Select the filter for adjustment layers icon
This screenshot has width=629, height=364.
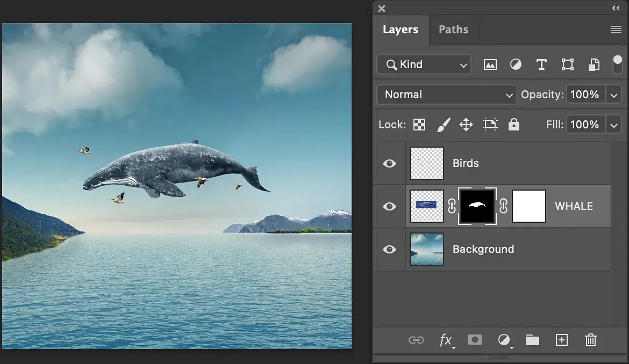[516, 64]
